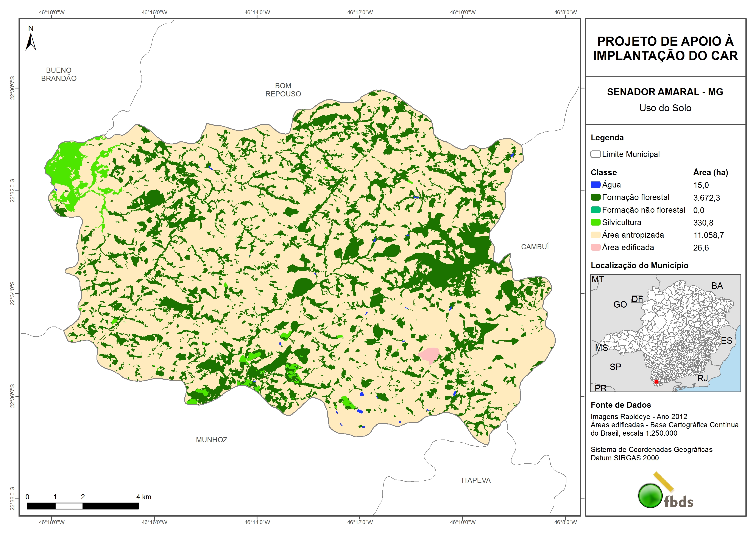Click the MUNHOZ municipality label
The height and width of the screenshot is (534, 756).
[211, 440]
